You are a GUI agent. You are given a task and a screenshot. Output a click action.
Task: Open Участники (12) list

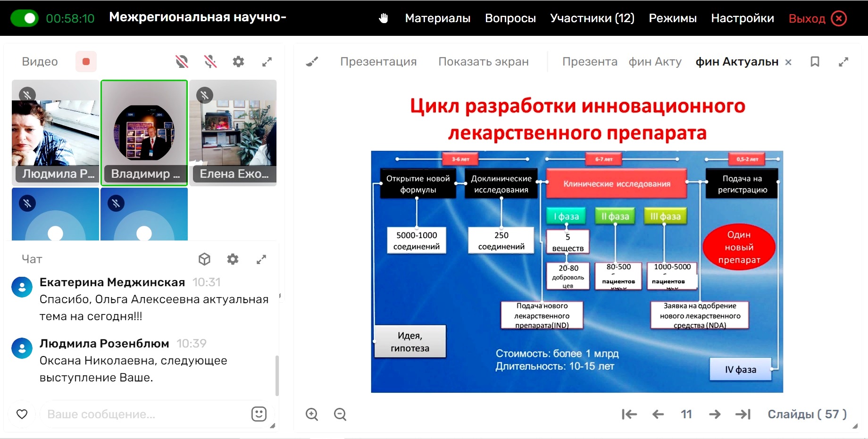click(592, 18)
